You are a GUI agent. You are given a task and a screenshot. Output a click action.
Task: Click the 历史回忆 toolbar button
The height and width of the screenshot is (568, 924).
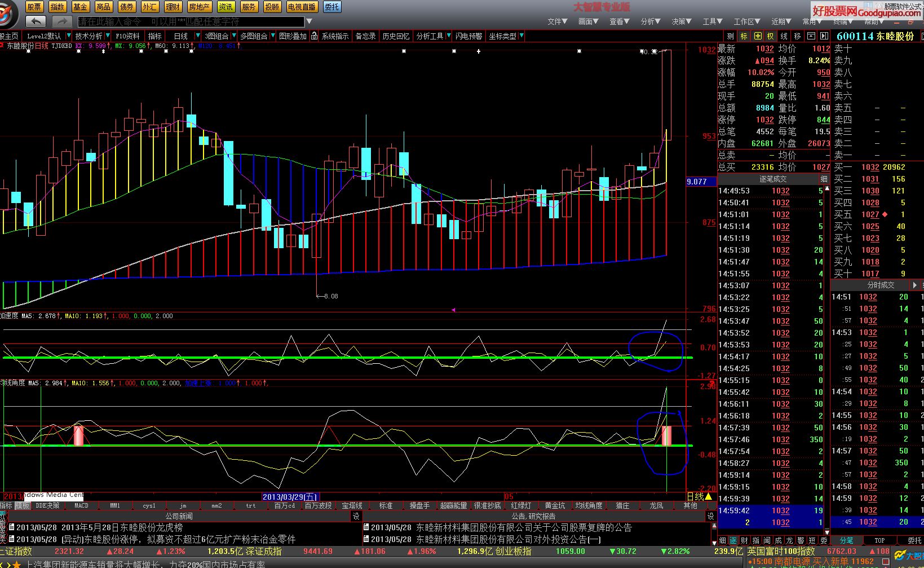pos(396,36)
